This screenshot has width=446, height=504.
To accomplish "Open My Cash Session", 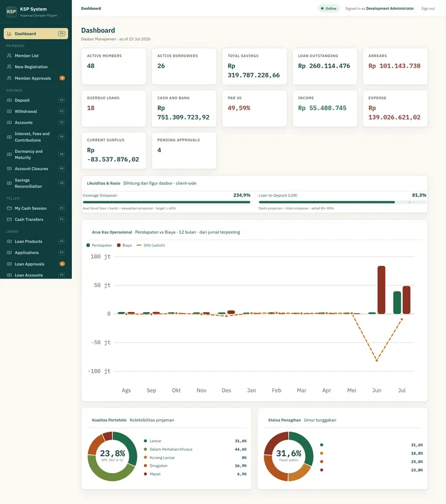I will click(x=36, y=208).
